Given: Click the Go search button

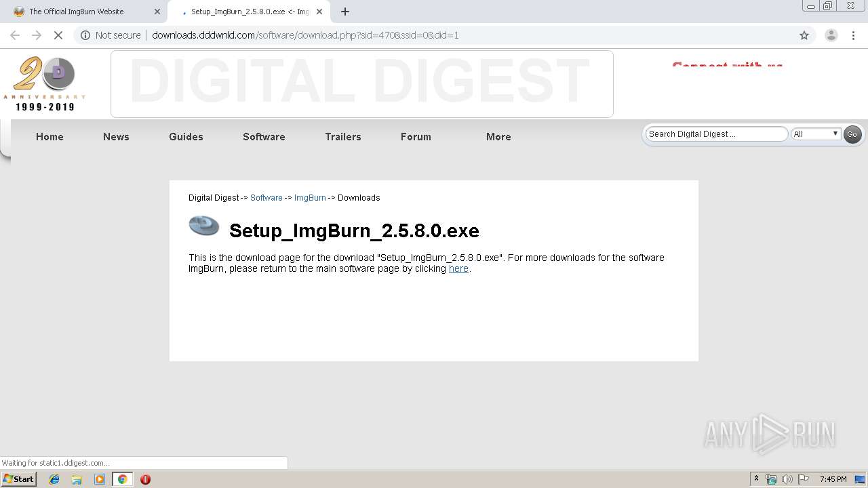Looking at the screenshot, I should pos(852,134).
